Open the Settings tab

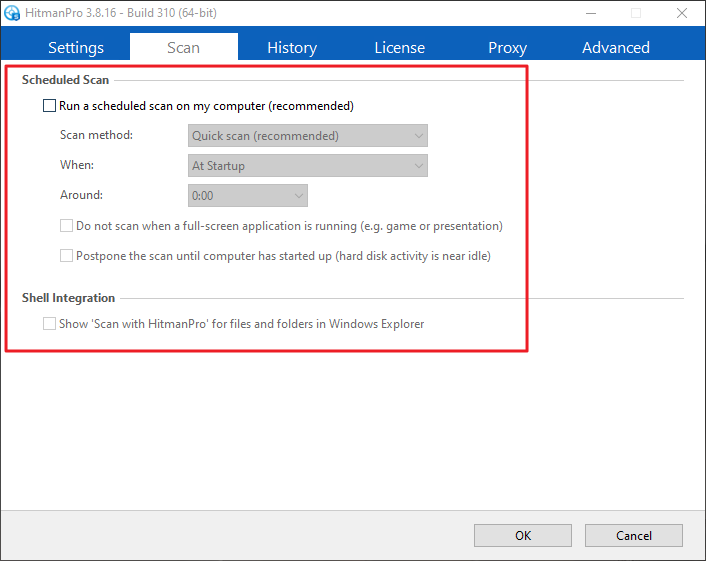(76, 48)
